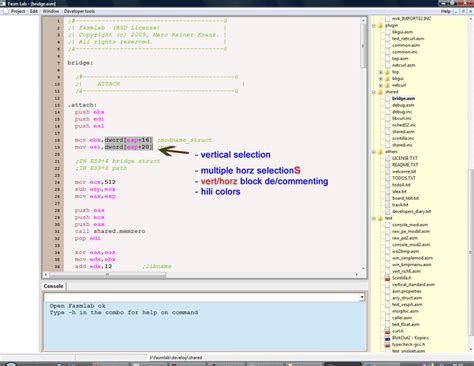Click the typecheck-gcc.h file icon
This screenshot has width=474, height=366.
tap(387, 344)
